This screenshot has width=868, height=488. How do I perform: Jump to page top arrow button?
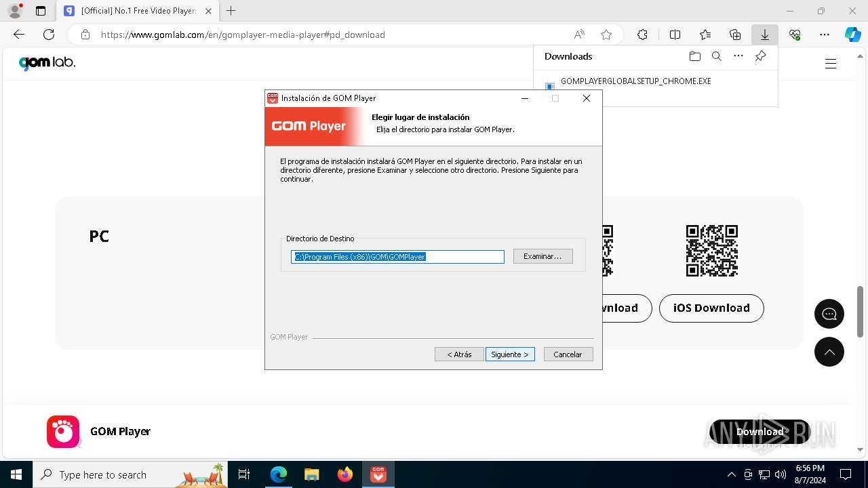829,352
